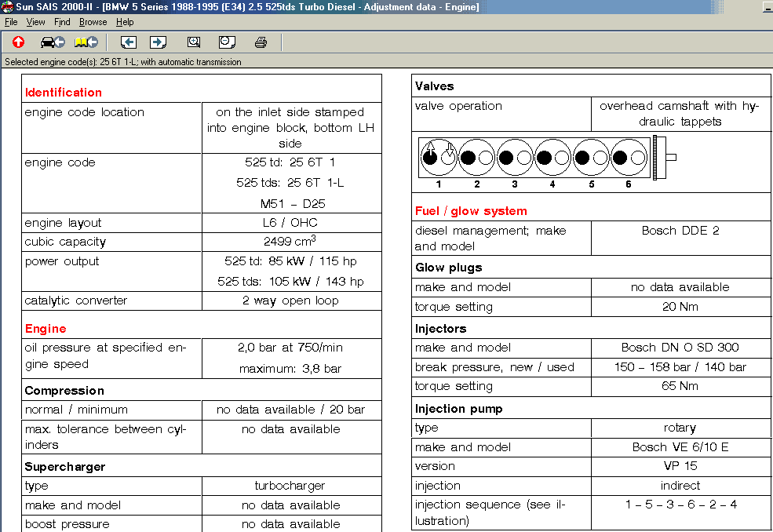Select the 'VP 15' version value

pos(680,466)
